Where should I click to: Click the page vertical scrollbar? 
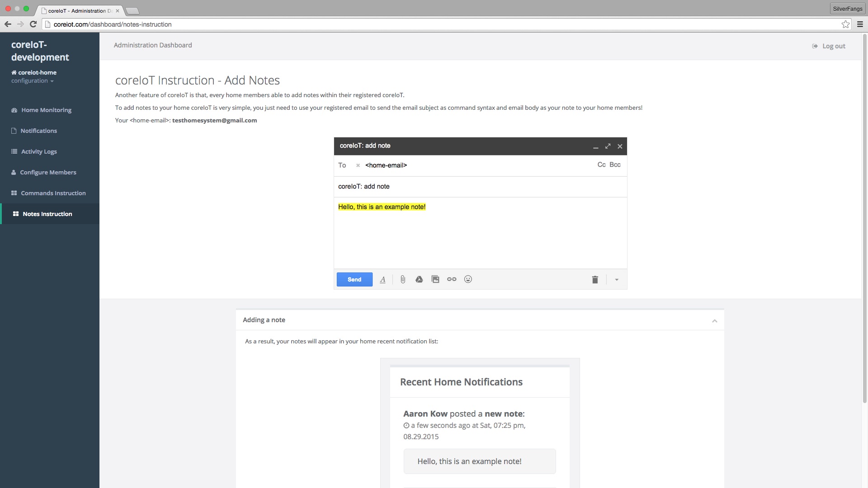(864, 217)
